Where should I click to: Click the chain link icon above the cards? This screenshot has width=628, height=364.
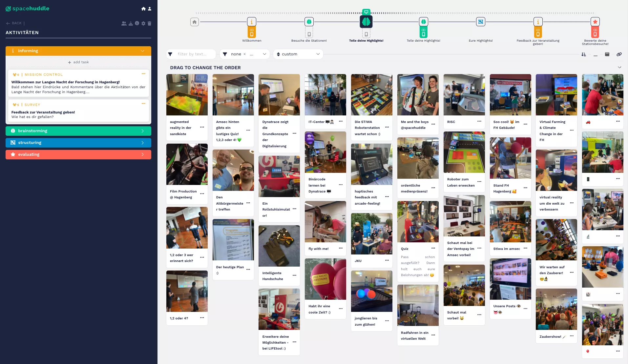619,54
